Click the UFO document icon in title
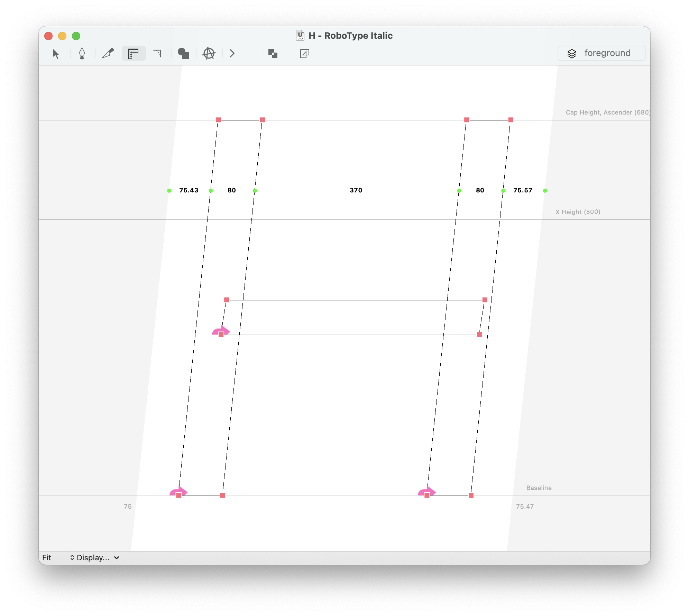Screen dimensions: 689x616 [x=300, y=35]
